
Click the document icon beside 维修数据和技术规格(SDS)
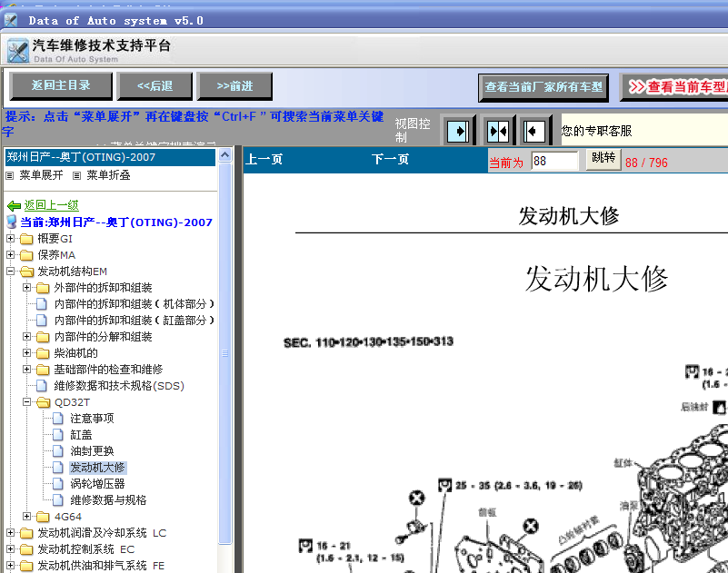tap(42, 386)
